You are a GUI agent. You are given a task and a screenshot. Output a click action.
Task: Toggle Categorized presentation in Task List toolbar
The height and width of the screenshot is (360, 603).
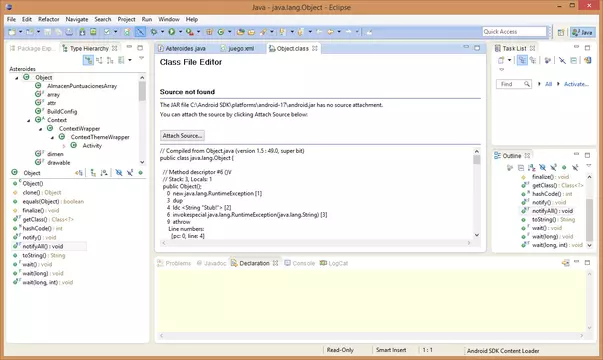pos(522,60)
